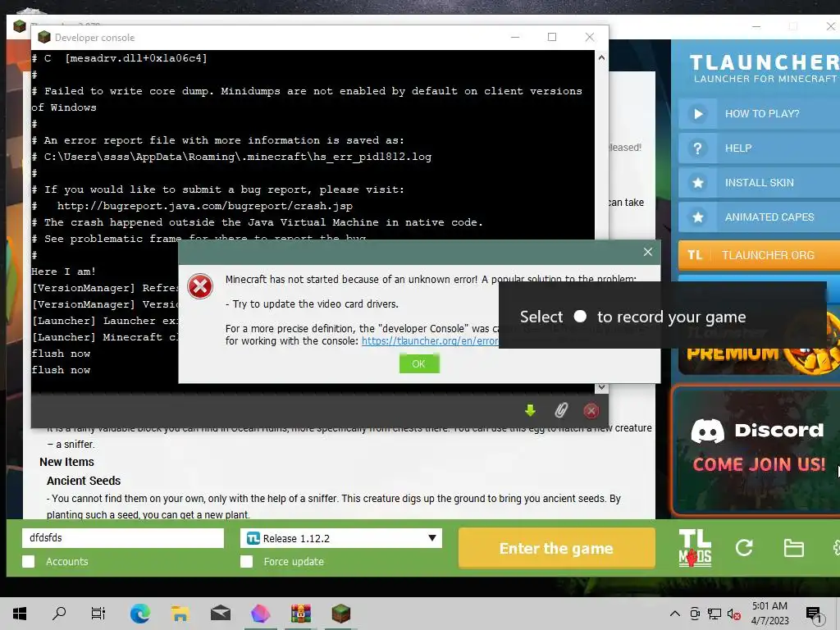The image size is (840, 630).
Task: Open the Discord COME JOIN US banner
Action: [x=756, y=450]
